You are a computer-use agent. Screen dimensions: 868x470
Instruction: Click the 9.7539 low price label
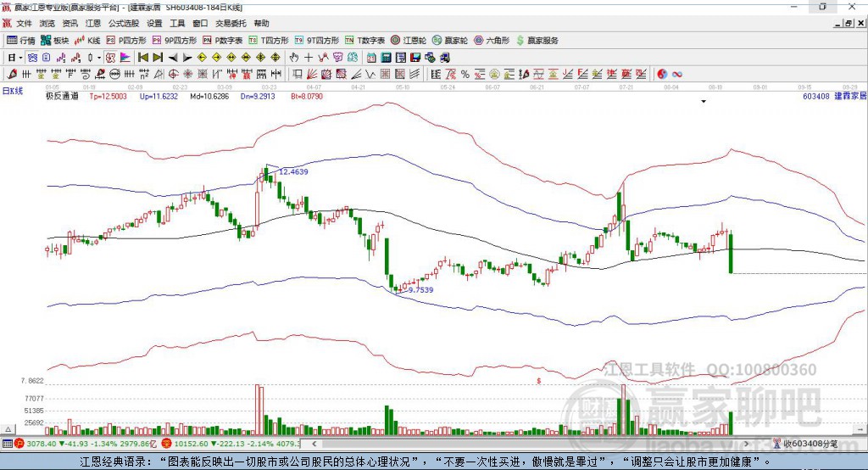(x=420, y=290)
